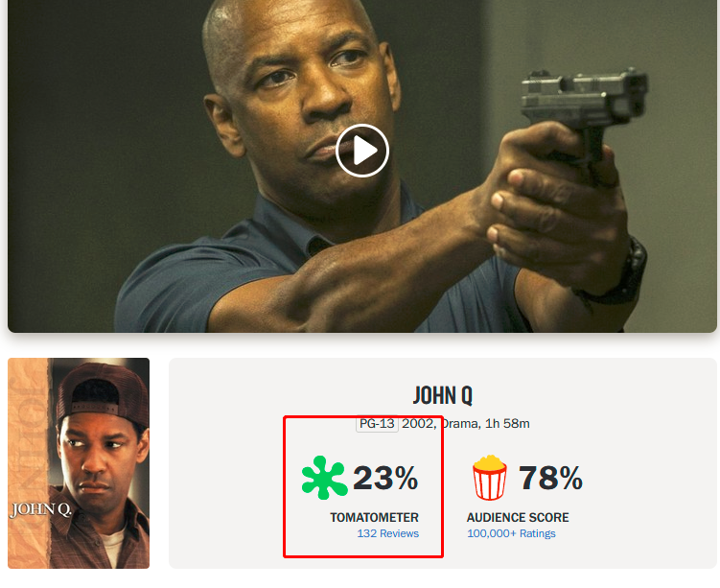Viewport: 720px width, 588px height.
Task: Click the 78% audience score
Action: tap(550, 478)
